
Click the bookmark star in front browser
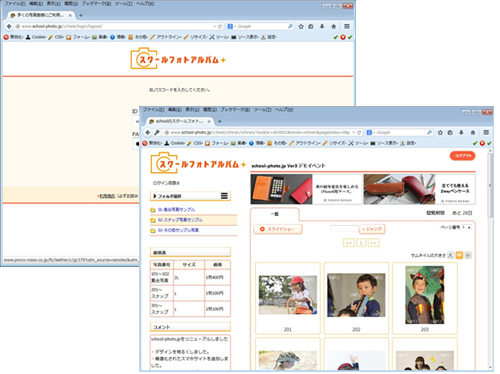pyautogui.click(x=440, y=133)
